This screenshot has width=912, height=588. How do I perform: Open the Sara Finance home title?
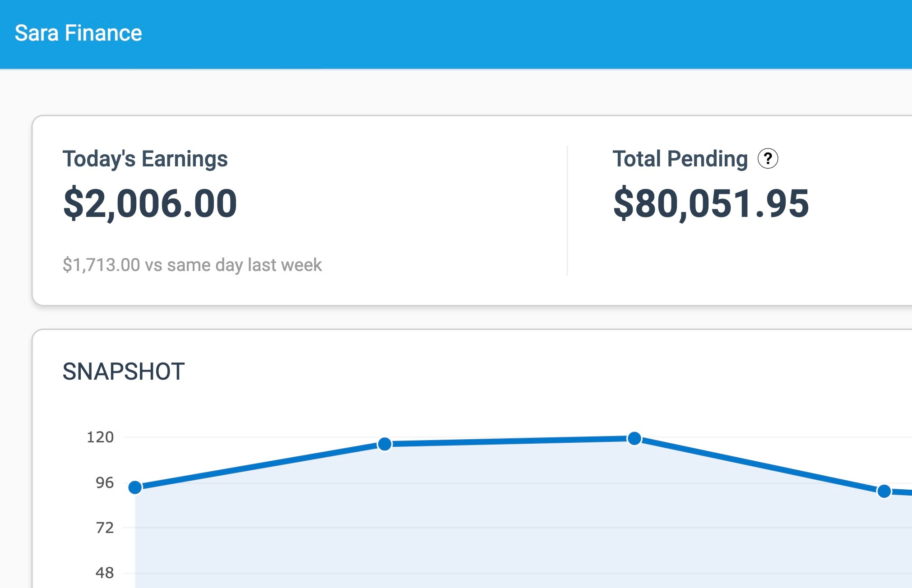[79, 33]
